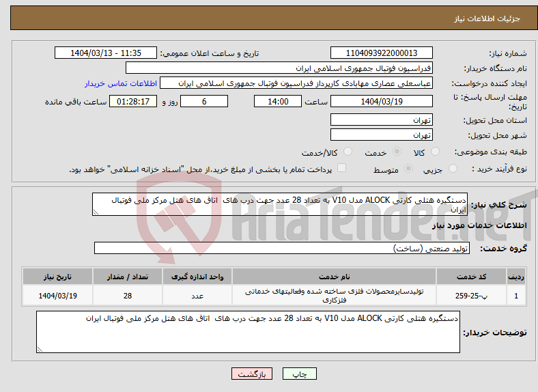Image resolution: width=538 pixels, height=392 pixels.
Task: Click the announcement date field 1404/03/13 - 11:35
Action: pos(106,53)
